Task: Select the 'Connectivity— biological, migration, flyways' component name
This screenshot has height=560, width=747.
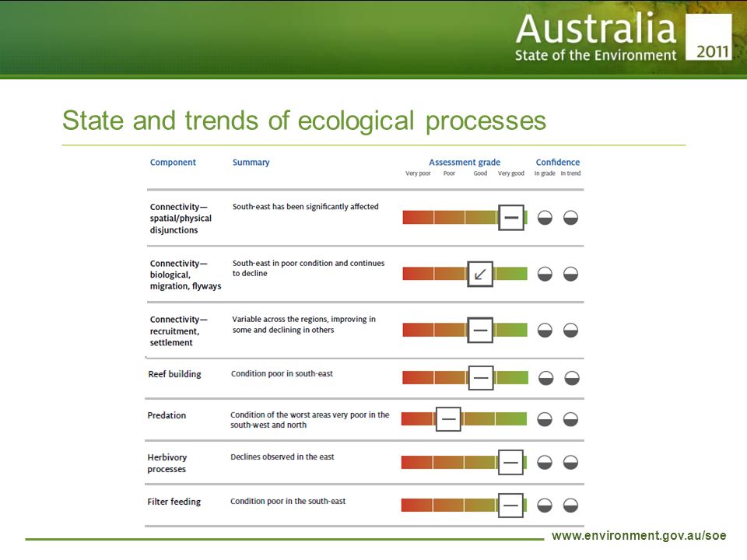Action: [185, 275]
